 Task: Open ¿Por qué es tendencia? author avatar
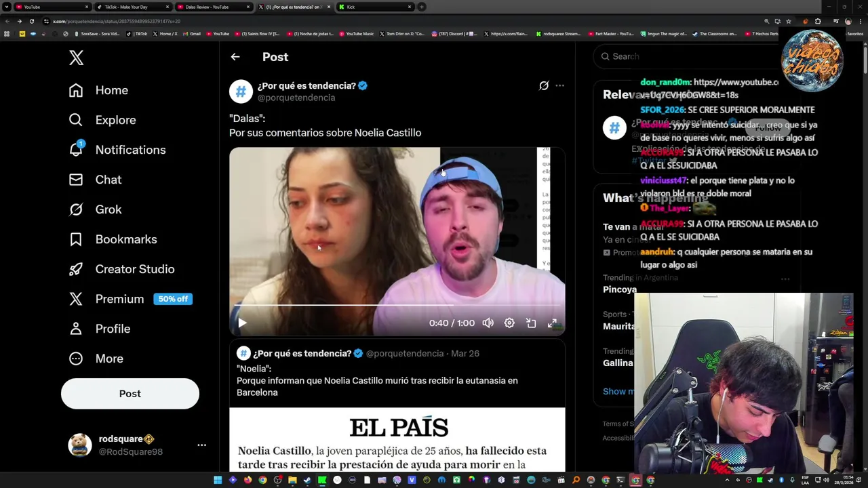coord(241,91)
